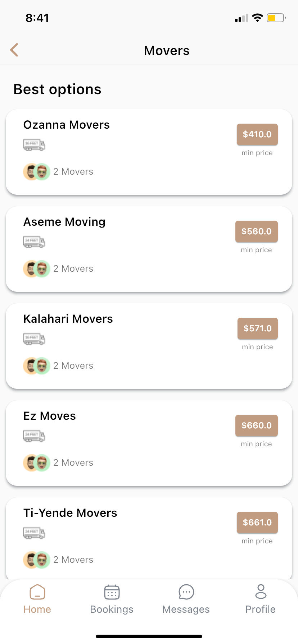Click the Ez Moves truck icon
The image size is (298, 644).
click(34, 436)
